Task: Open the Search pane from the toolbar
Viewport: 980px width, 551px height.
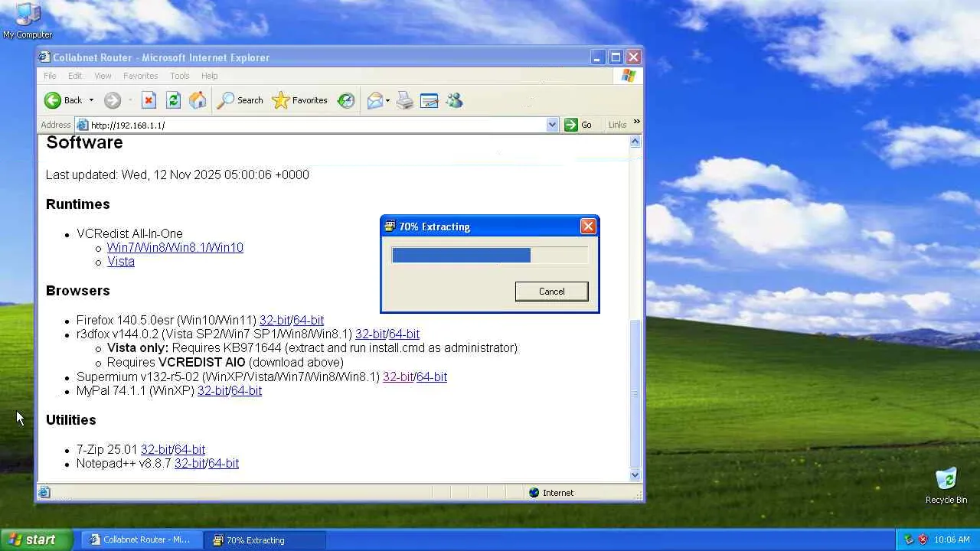Action: [240, 100]
